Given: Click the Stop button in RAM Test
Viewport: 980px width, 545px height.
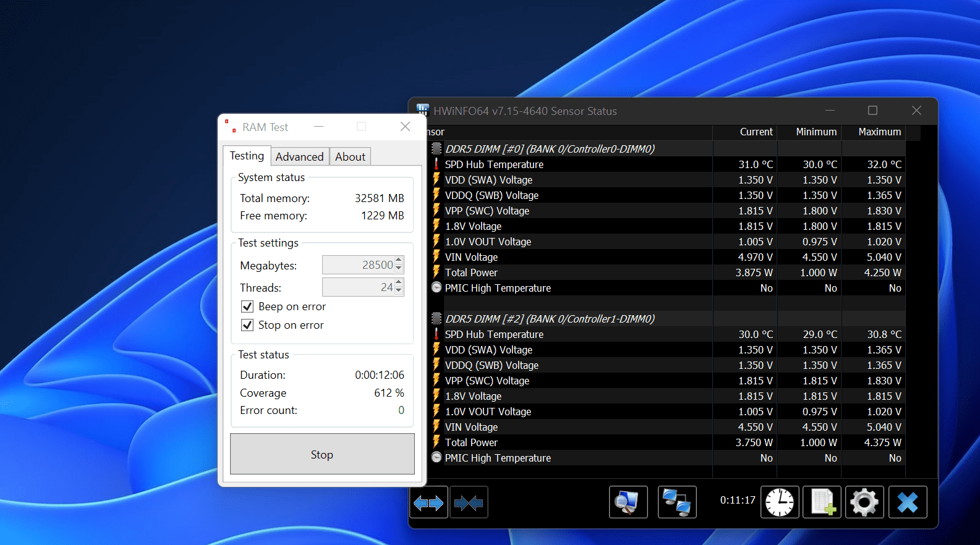Looking at the screenshot, I should pos(322,454).
